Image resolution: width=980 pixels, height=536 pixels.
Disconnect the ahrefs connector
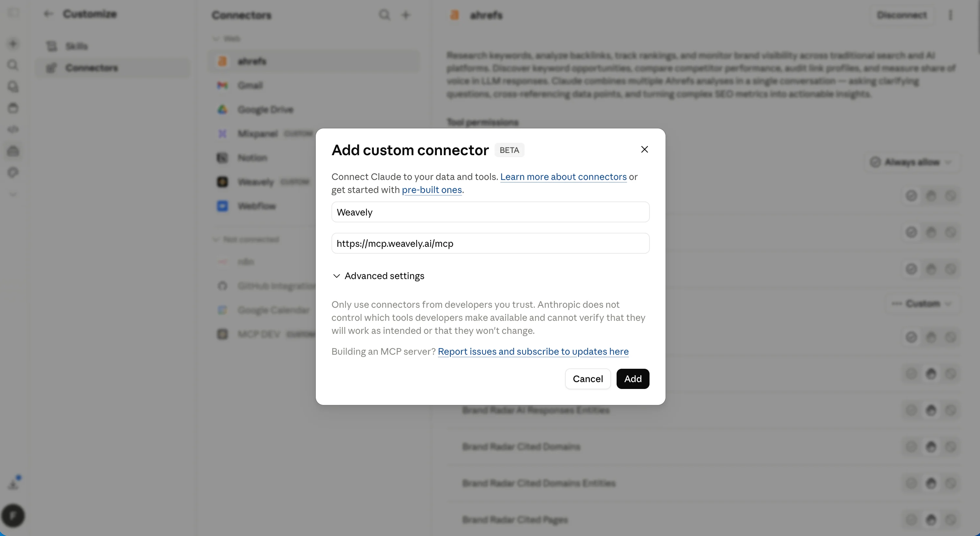(902, 15)
